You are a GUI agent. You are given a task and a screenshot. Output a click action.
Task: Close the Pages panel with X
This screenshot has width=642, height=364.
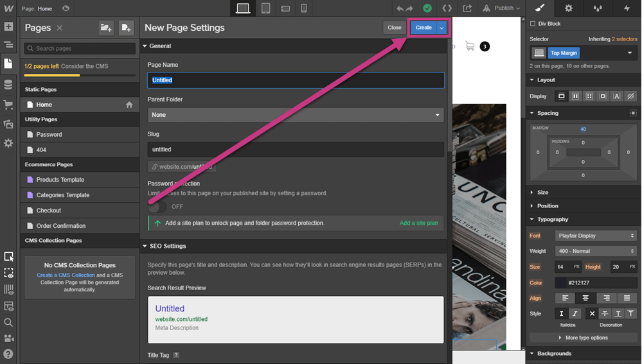60,28
